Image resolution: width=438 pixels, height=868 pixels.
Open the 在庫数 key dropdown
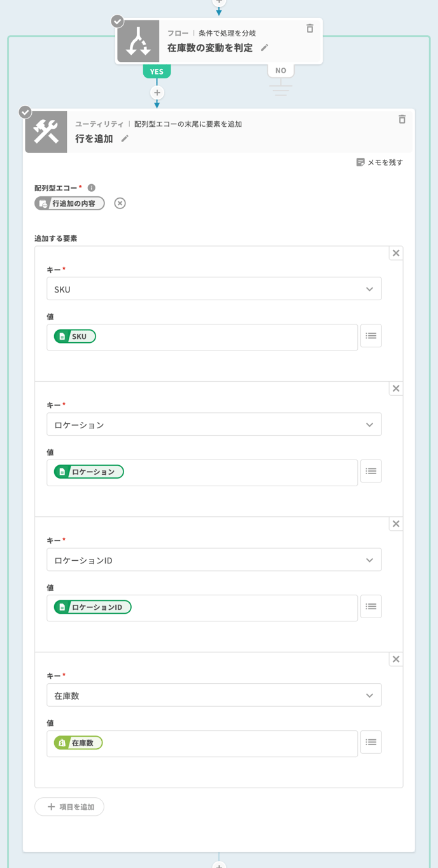[x=214, y=696]
